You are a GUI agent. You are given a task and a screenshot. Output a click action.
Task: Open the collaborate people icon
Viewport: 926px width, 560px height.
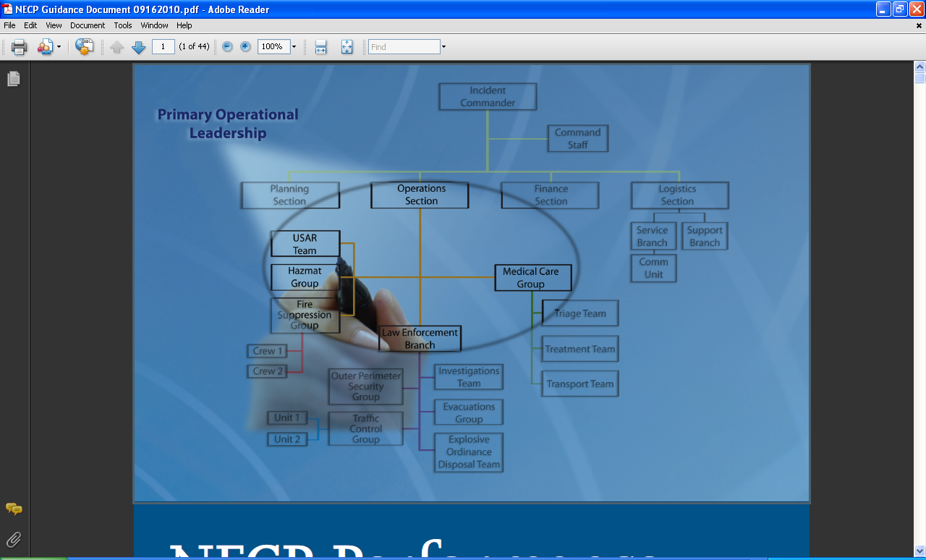[45, 47]
